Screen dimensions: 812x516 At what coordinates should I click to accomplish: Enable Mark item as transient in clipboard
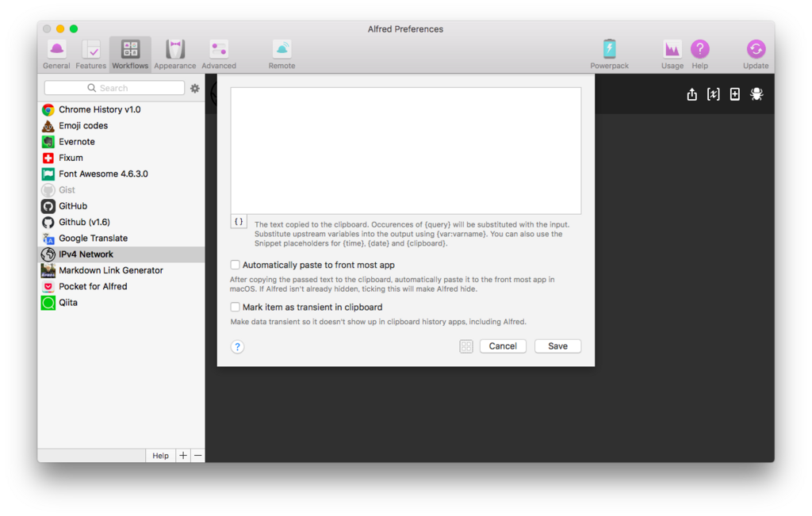235,307
